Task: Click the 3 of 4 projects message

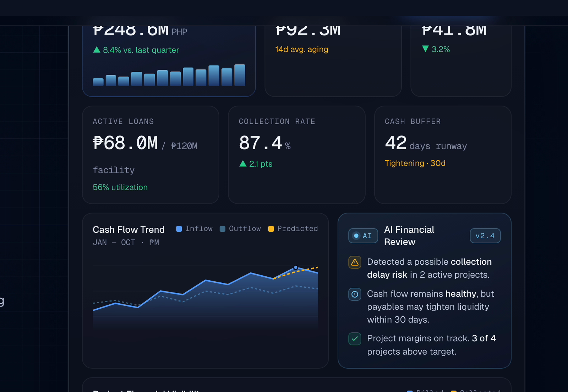Action: tap(431, 345)
